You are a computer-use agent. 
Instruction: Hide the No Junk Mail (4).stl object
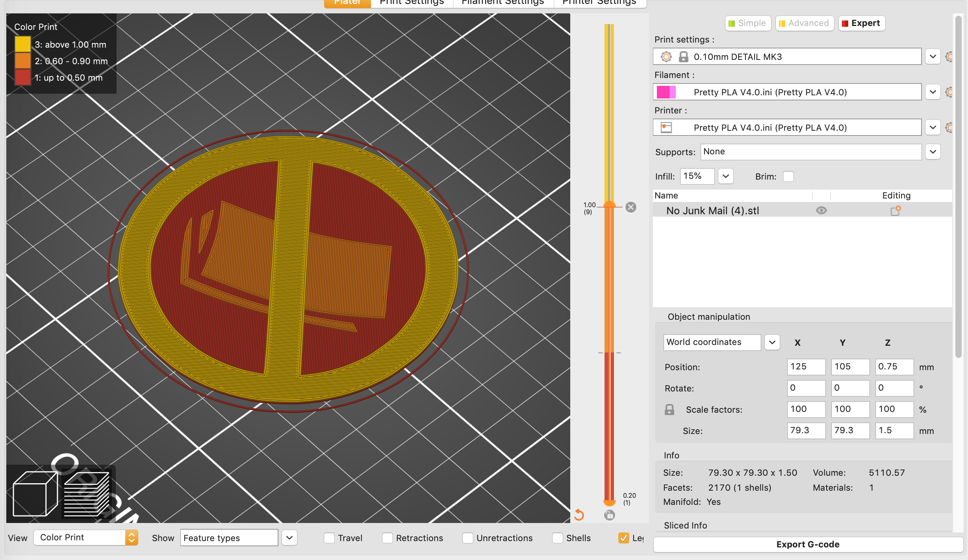tap(821, 211)
